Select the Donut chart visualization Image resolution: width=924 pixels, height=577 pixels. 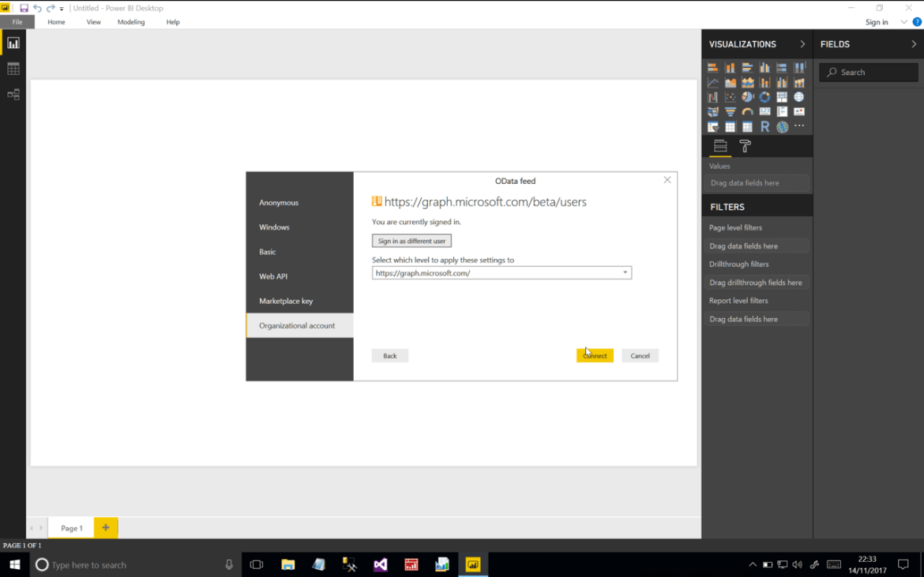pos(764,97)
